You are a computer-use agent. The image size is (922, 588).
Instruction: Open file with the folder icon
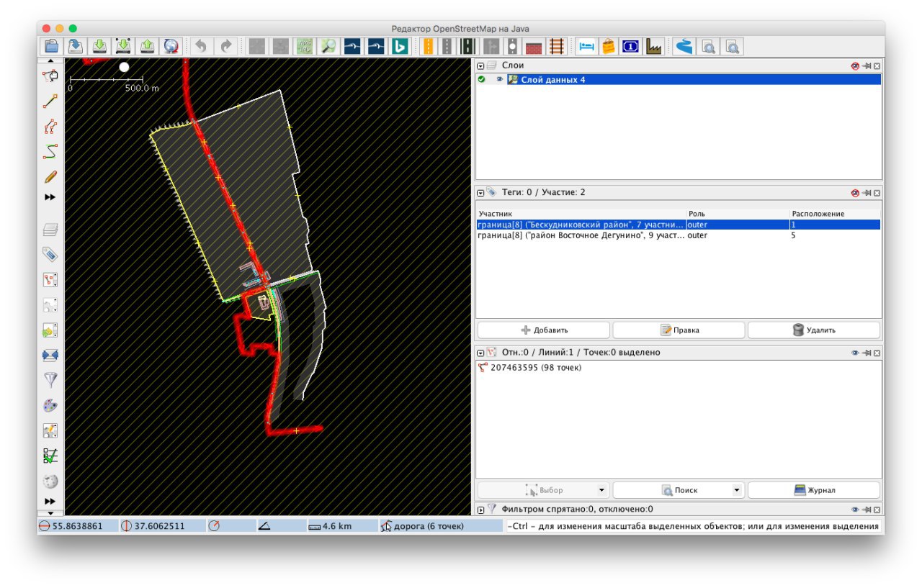point(51,47)
